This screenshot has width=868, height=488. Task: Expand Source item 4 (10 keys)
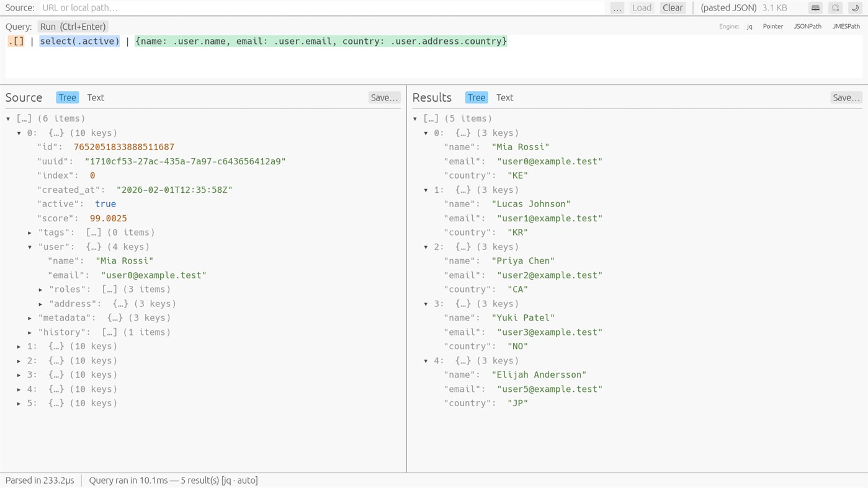(19, 389)
